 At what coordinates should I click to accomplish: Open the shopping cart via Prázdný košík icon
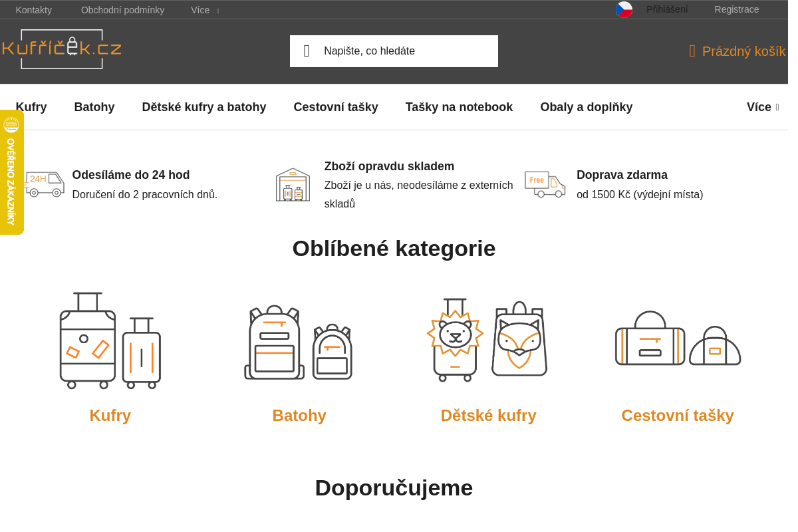point(692,51)
